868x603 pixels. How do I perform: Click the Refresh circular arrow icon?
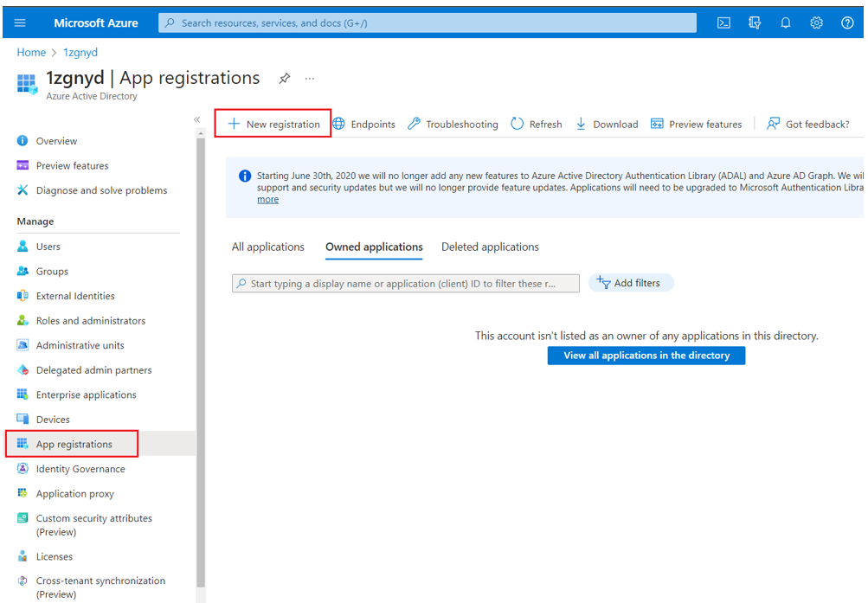point(517,124)
